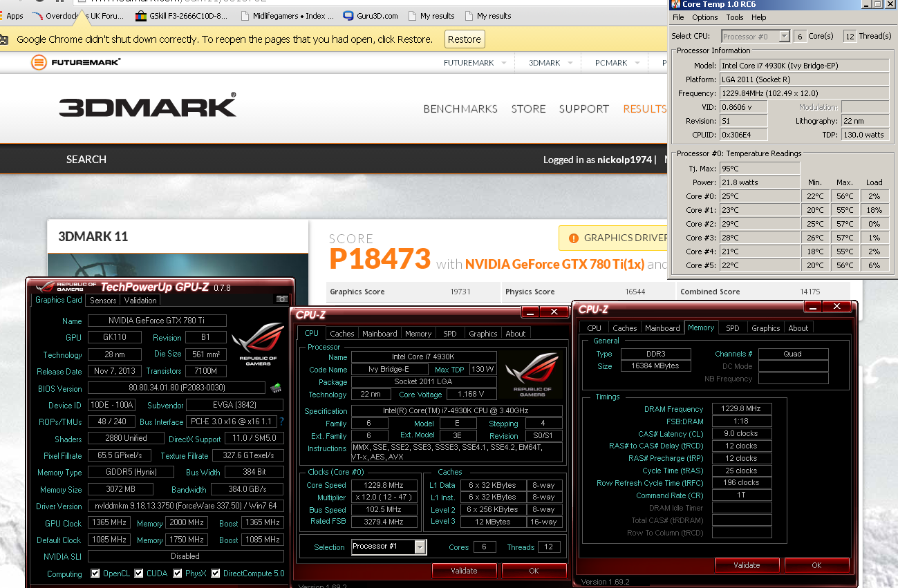
Task: Open Graphics tab in CPU-Z Memory window
Action: (765, 328)
